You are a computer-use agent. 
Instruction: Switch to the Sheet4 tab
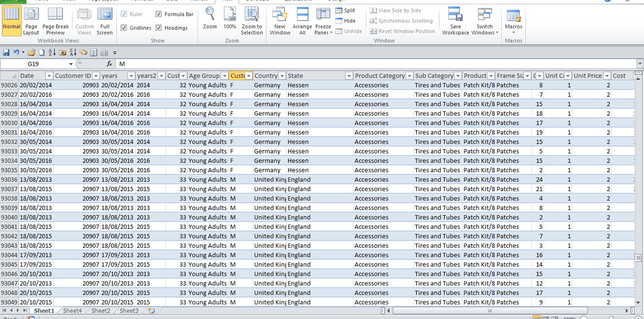(x=72, y=311)
